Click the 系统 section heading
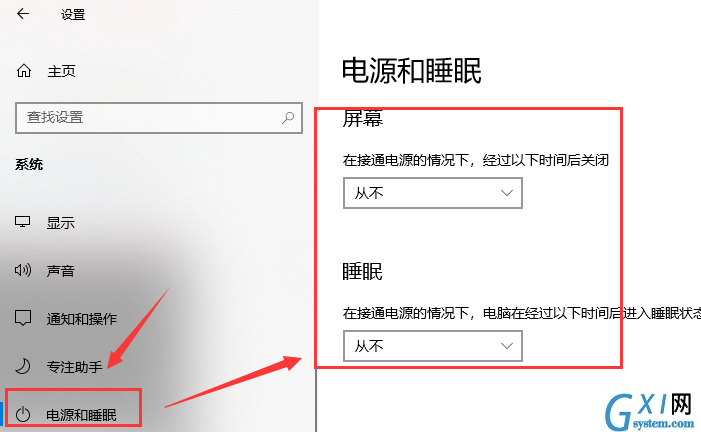The width and height of the screenshot is (701, 432). coord(29,164)
